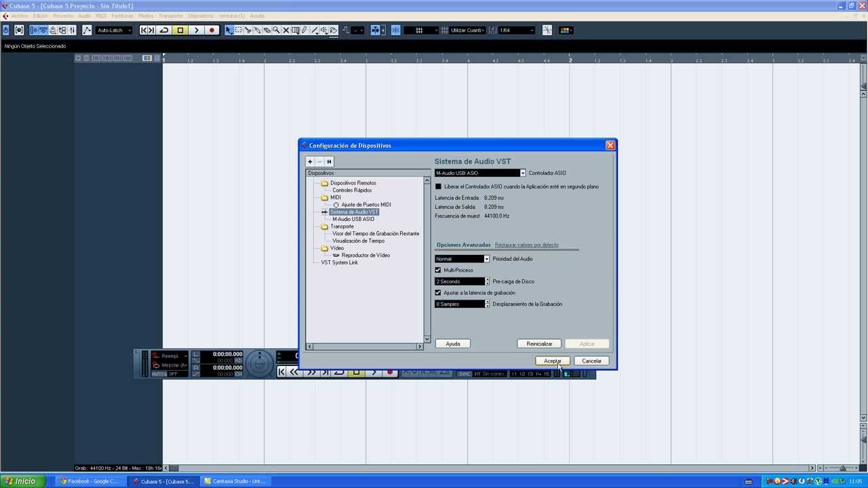Select the Line tool in toolbar

(315, 30)
